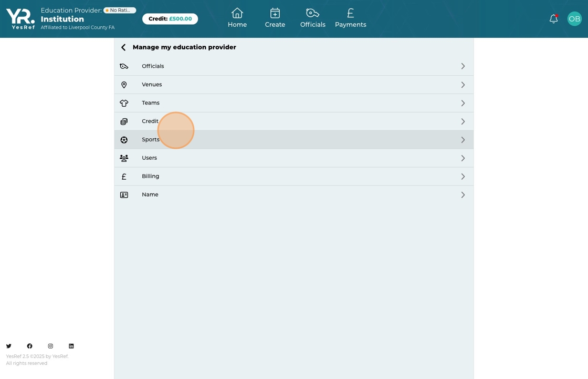Open the Payments pound icon
Image resolution: width=588 pixels, height=379 pixels.
350,13
